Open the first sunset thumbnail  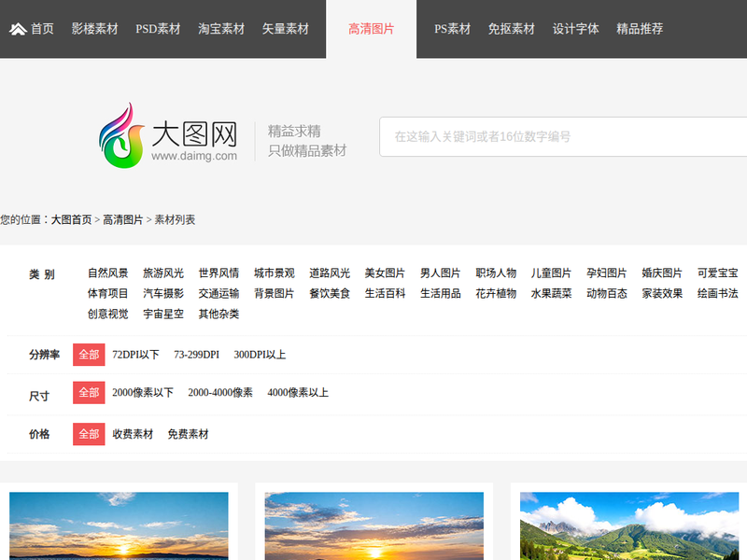(x=119, y=525)
